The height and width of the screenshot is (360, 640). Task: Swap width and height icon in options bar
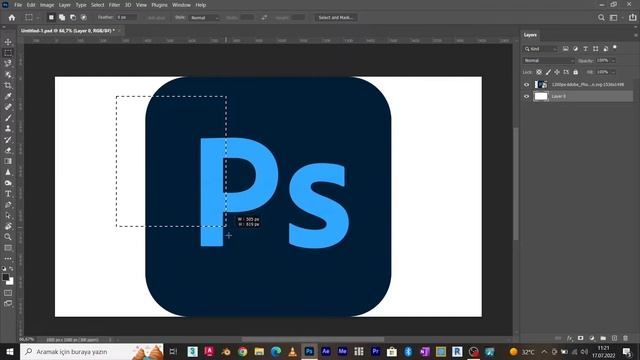pyautogui.click(x=264, y=18)
